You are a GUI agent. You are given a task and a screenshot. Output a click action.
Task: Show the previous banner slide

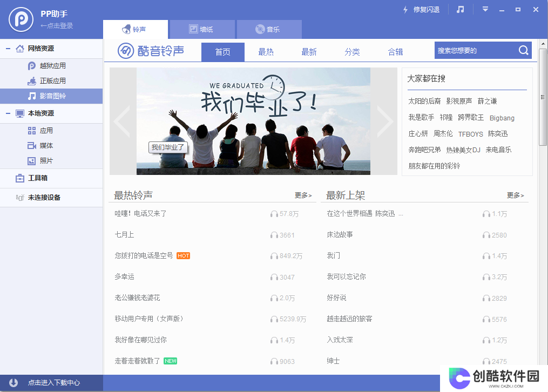tap(123, 121)
